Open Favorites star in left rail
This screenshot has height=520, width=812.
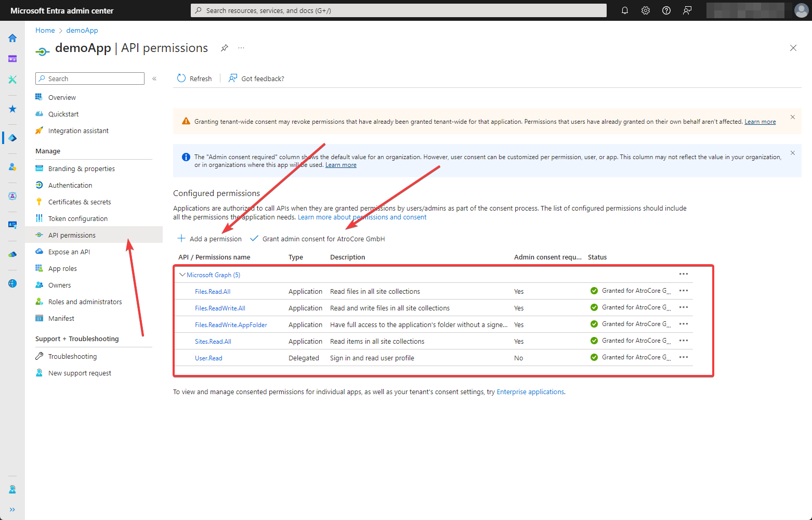tap(12, 109)
